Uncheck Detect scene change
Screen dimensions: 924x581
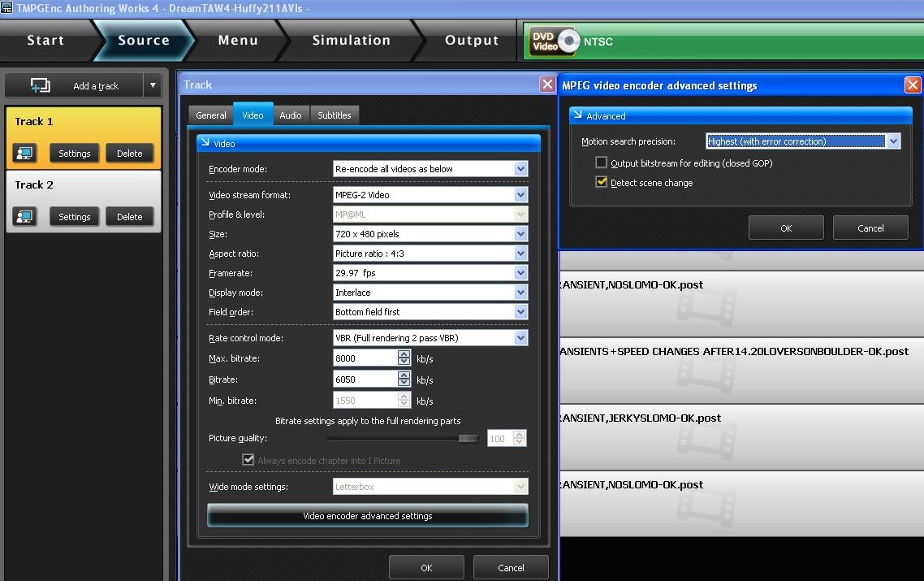(x=601, y=182)
